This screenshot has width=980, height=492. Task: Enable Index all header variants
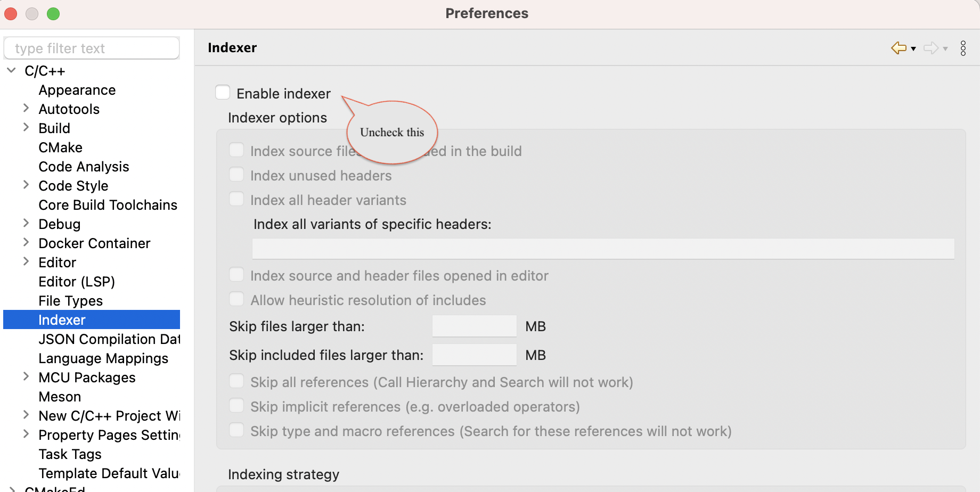pos(236,199)
